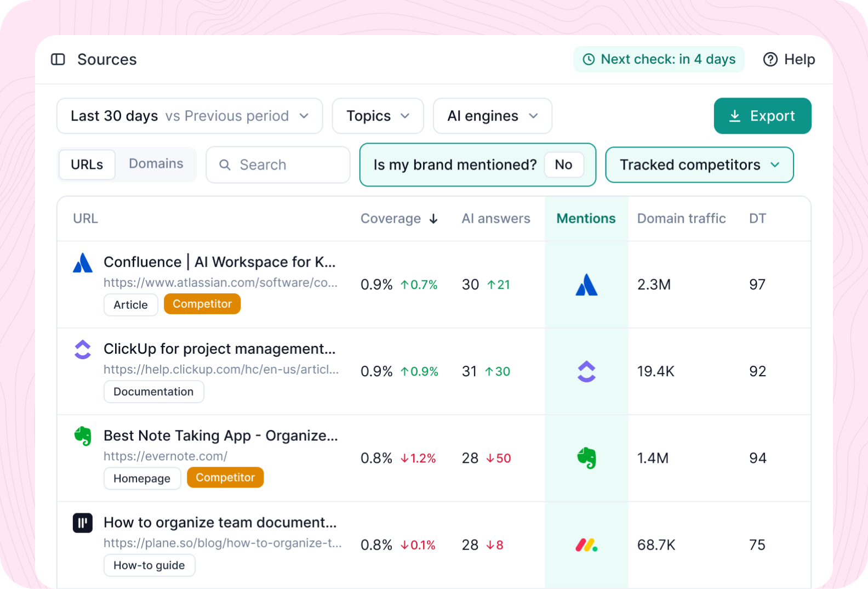Click the Plane logo beside How to organize title
Image resolution: width=868 pixels, height=589 pixels.
coord(83,523)
